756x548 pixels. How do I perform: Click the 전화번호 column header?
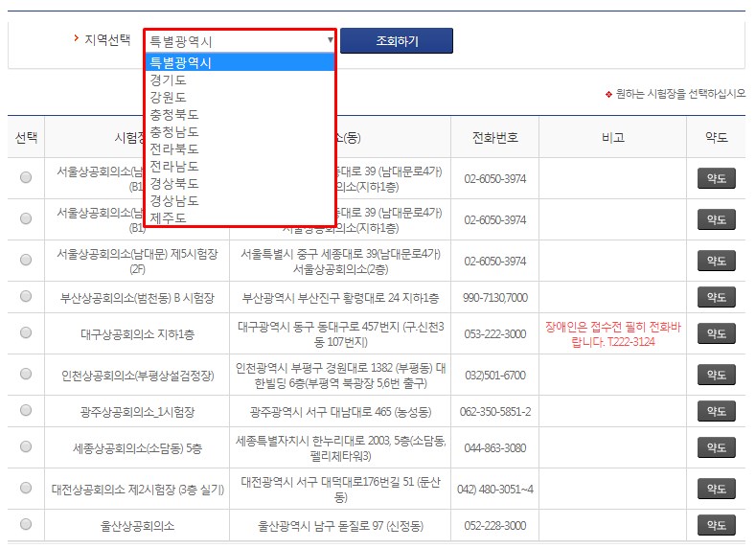[494, 137]
